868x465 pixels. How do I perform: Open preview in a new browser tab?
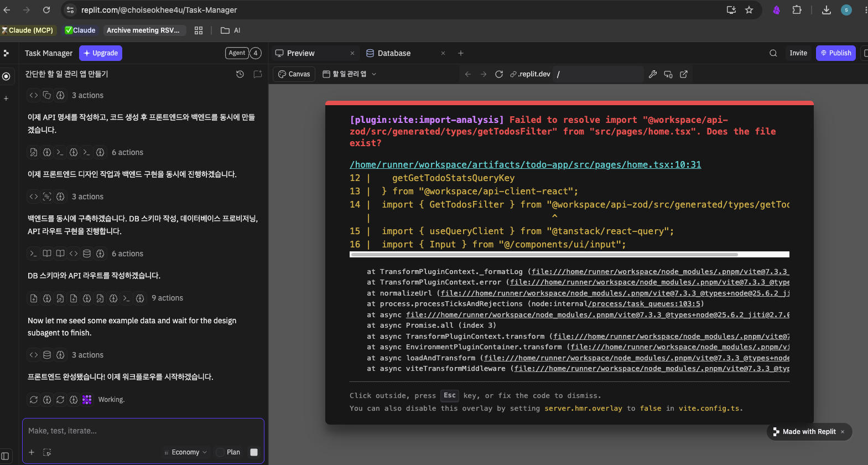(684, 74)
